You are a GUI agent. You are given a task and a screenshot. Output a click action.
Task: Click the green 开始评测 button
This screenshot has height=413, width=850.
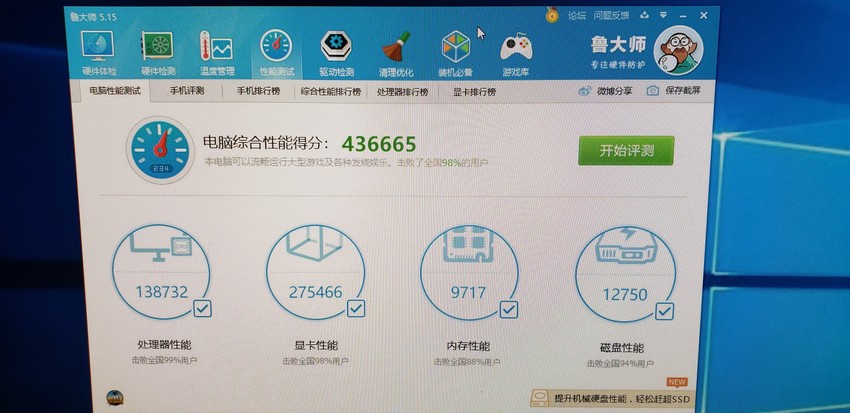[626, 151]
